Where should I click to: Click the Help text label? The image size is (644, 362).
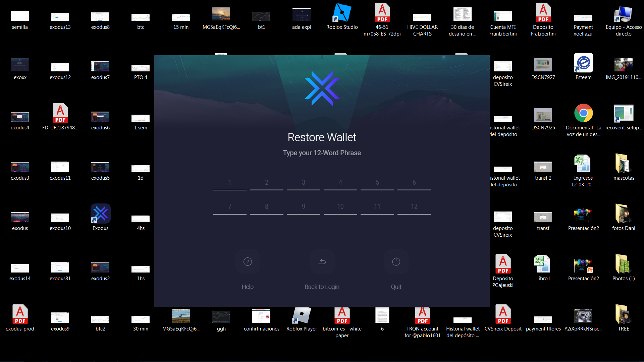pyautogui.click(x=248, y=287)
